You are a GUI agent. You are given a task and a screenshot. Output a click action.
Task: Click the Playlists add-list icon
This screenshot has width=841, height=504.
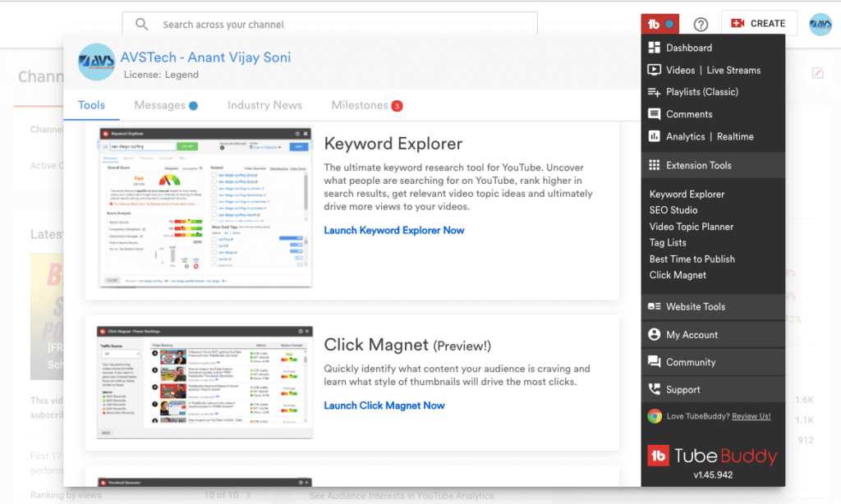click(655, 92)
